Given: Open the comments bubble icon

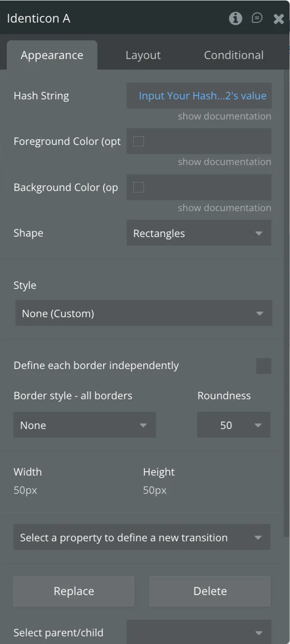Looking at the screenshot, I should (x=257, y=18).
